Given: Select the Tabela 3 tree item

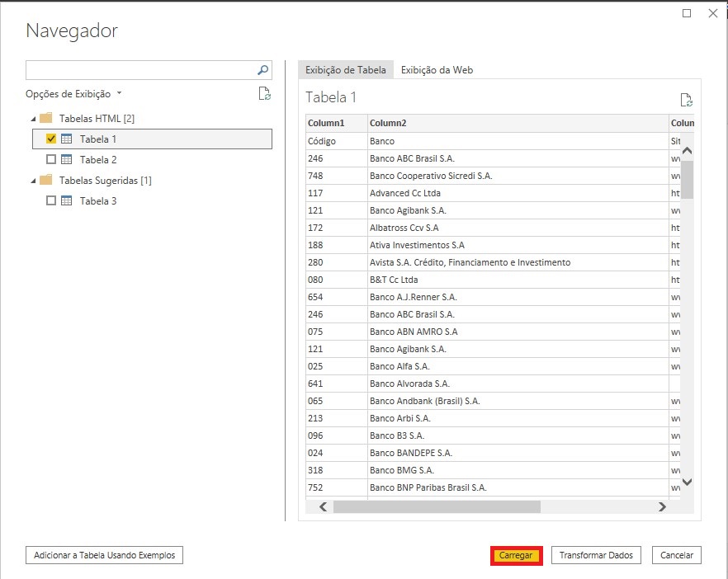Looking at the screenshot, I should click(x=98, y=201).
